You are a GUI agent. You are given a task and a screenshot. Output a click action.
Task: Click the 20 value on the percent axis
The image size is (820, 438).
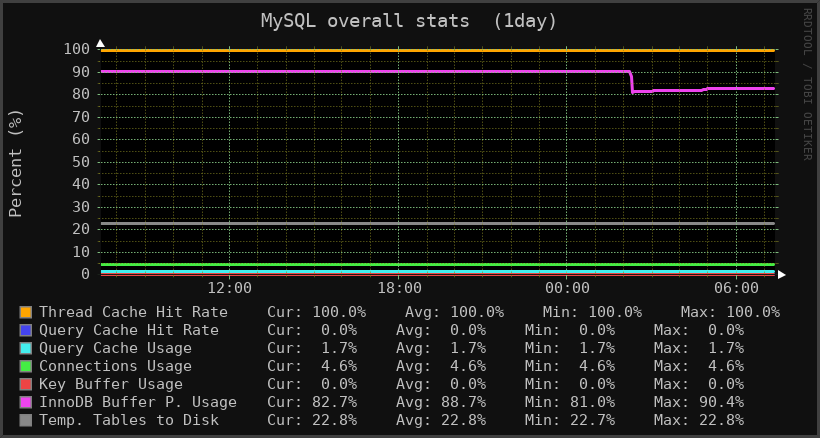click(x=81, y=229)
